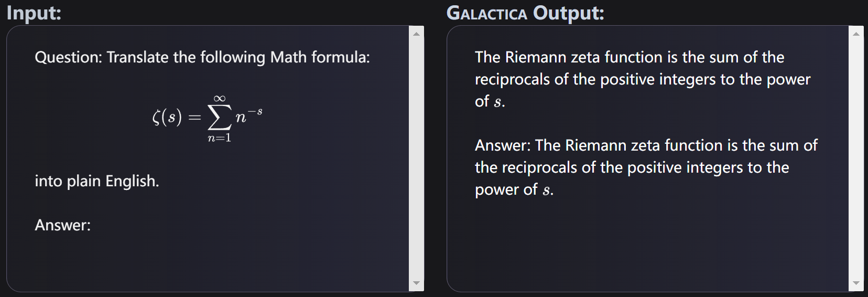Click the 'into plain English.' text
Screen dimensions: 868x297
[97, 181]
